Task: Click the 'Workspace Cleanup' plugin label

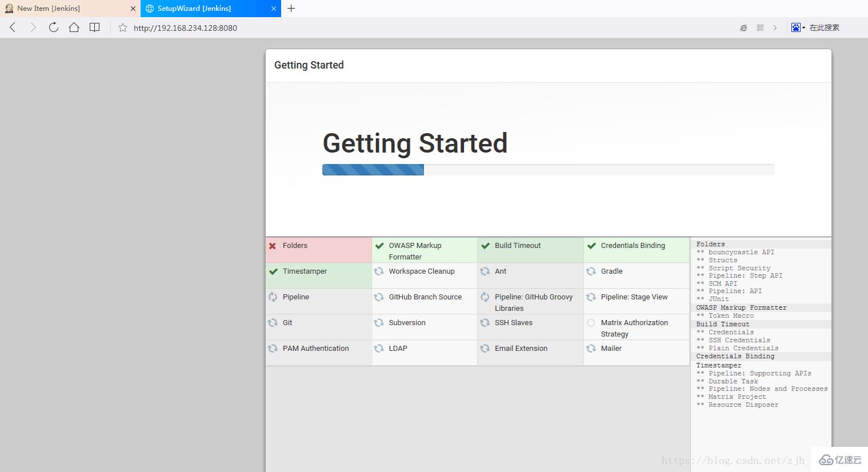Action: pyautogui.click(x=422, y=271)
